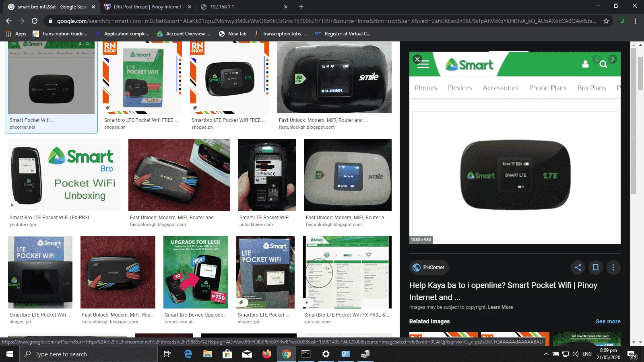This screenshot has width=644, height=362.
Task: Close the image preview panel
Action: (x=417, y=59)
